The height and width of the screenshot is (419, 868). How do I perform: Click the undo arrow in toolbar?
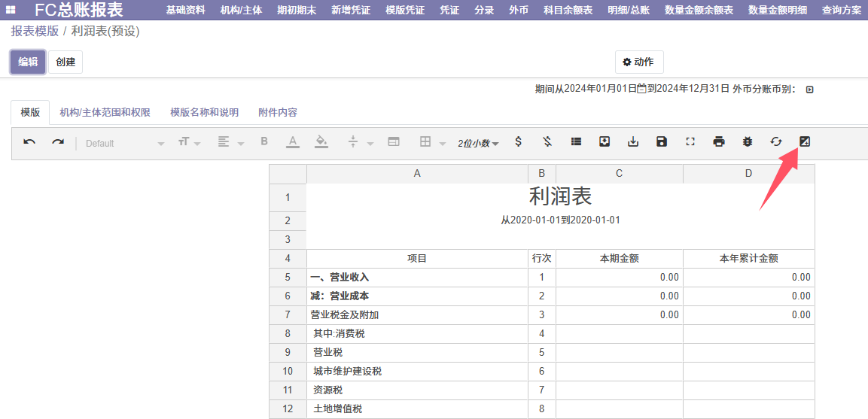click(x=29, y=142)
